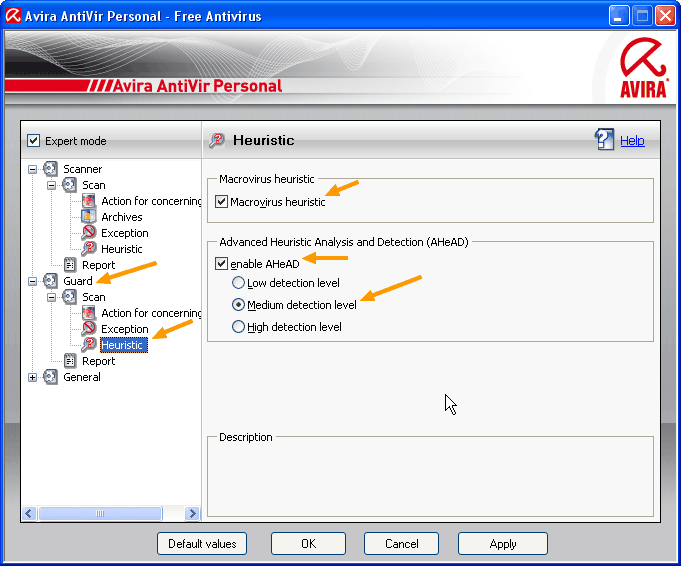681x566 pixels.
Task: Expand the General tree node
Action: tap(33, 377)
